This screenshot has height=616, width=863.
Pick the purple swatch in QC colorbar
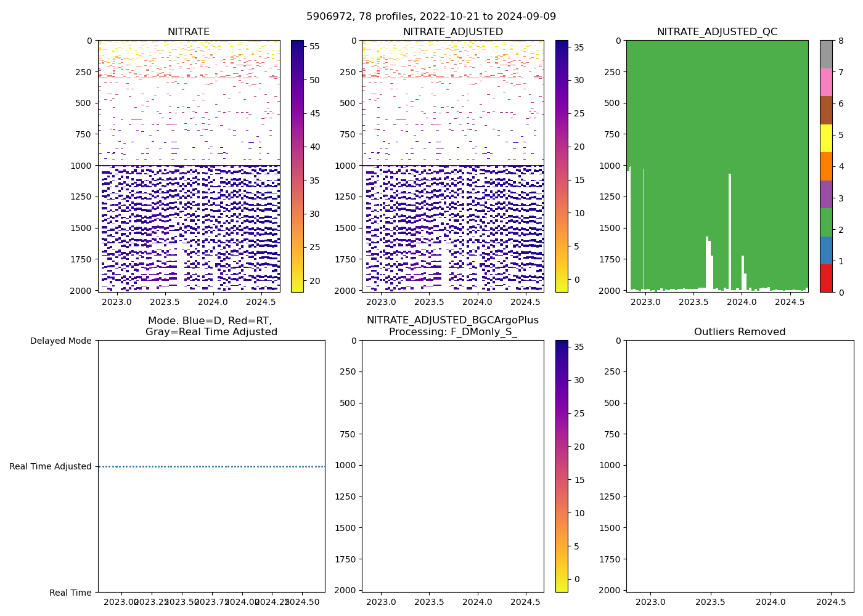coord(826,194)
